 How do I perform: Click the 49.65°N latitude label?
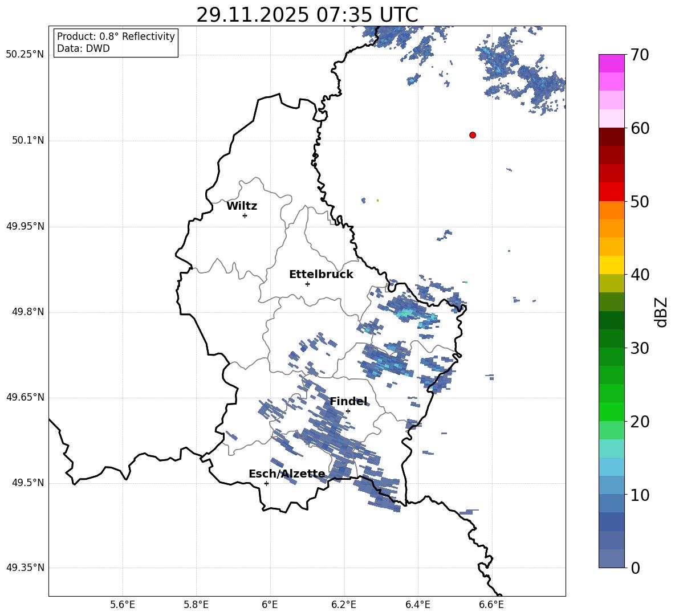25,397
